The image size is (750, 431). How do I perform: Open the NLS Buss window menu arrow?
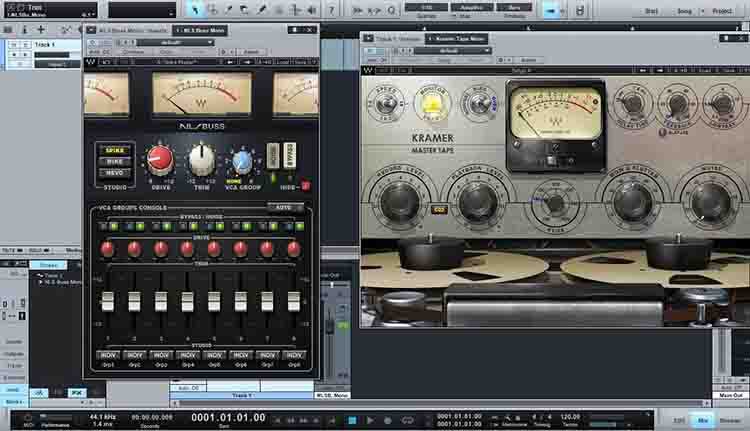pos(91,30)
